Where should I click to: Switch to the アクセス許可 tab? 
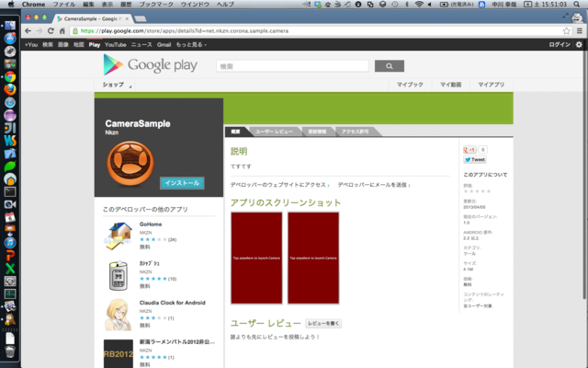(356, 132)
